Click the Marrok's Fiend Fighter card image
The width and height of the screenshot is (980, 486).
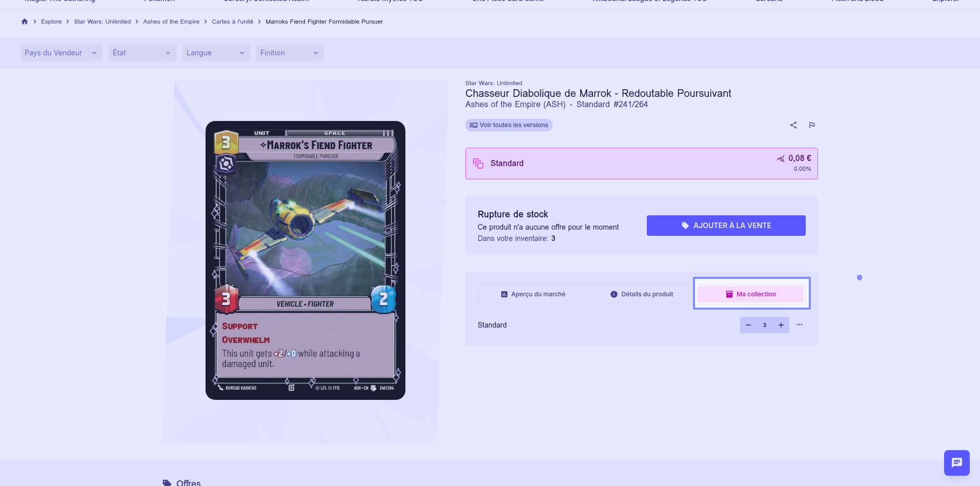tap(305, 260)
